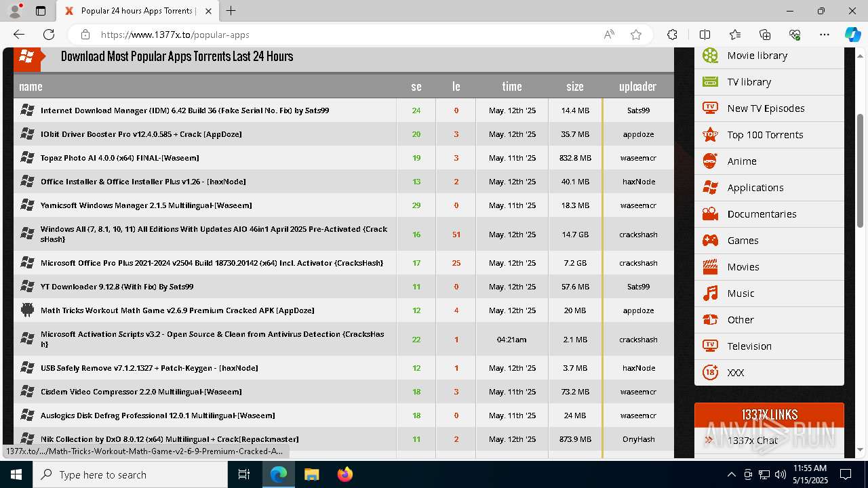Open the Other category link
This screenshot has height=488, width=868.
[741, 320]
